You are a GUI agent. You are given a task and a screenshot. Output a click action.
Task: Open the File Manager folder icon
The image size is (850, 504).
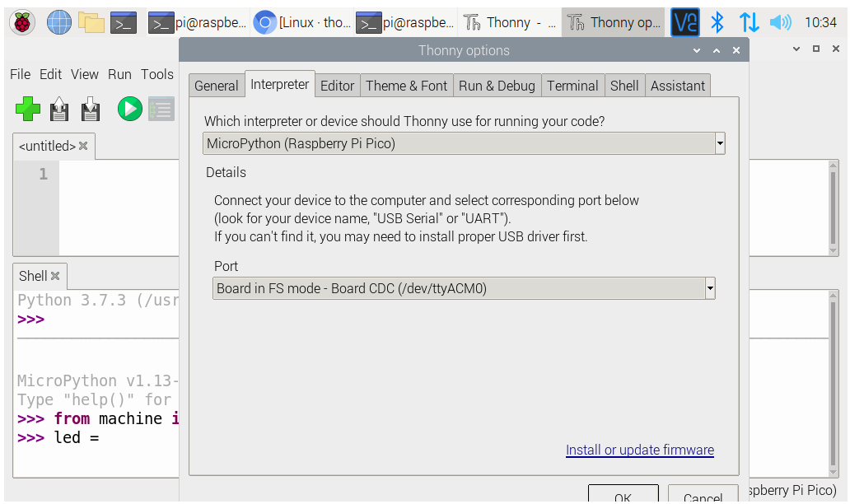91,23
